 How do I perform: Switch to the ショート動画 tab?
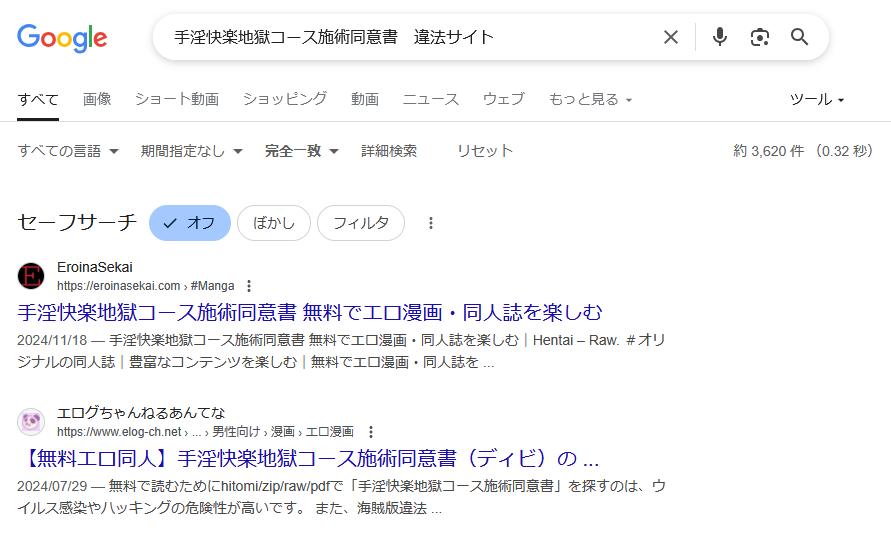click(x=177, y=99)
